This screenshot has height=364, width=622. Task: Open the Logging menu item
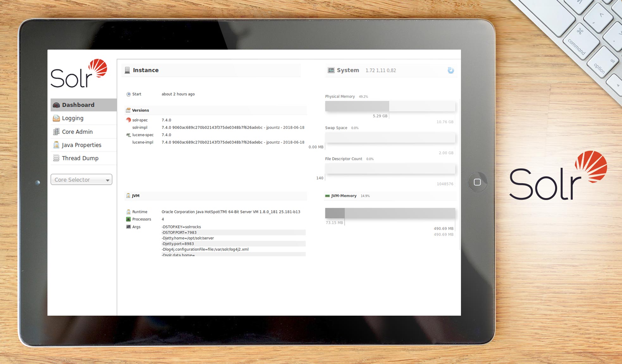(x=72, y=118)
